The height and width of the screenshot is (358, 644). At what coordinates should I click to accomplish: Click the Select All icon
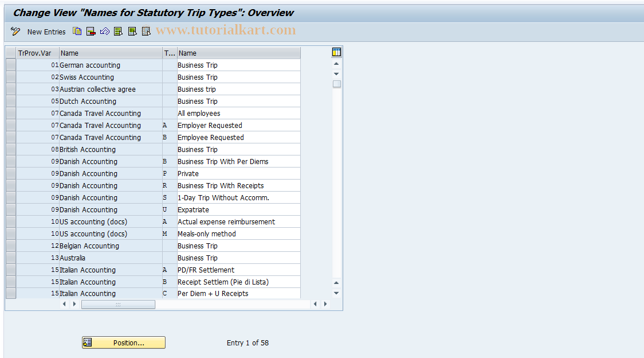118,32
